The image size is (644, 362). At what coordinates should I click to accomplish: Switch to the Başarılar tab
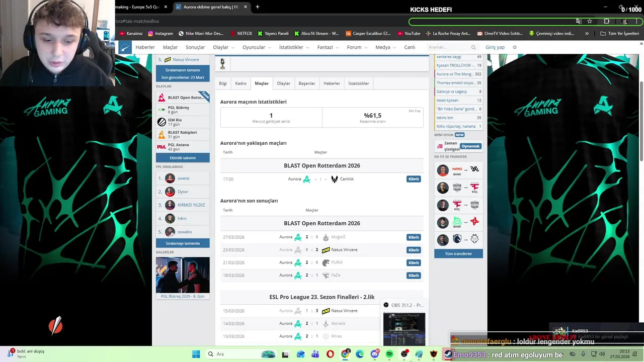coord(307,83)
